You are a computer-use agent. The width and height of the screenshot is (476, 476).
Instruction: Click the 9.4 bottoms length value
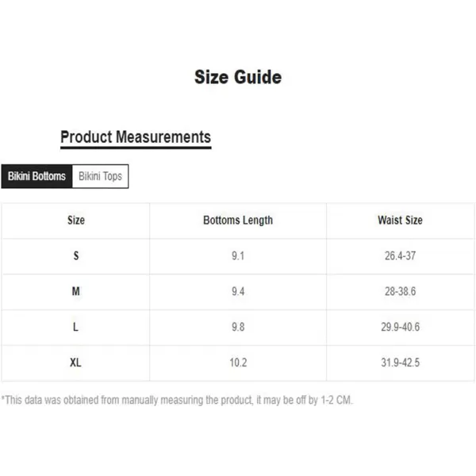(x=238, y=291)
